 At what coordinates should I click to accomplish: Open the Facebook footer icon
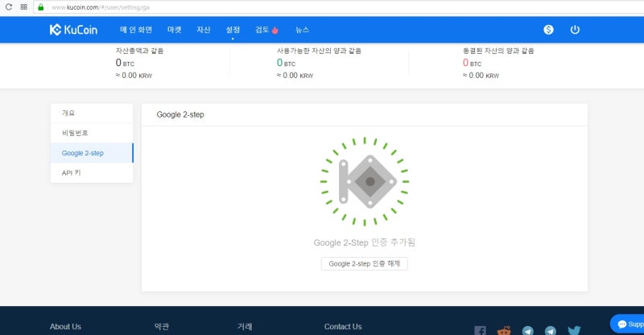click(x=480, y=330)
